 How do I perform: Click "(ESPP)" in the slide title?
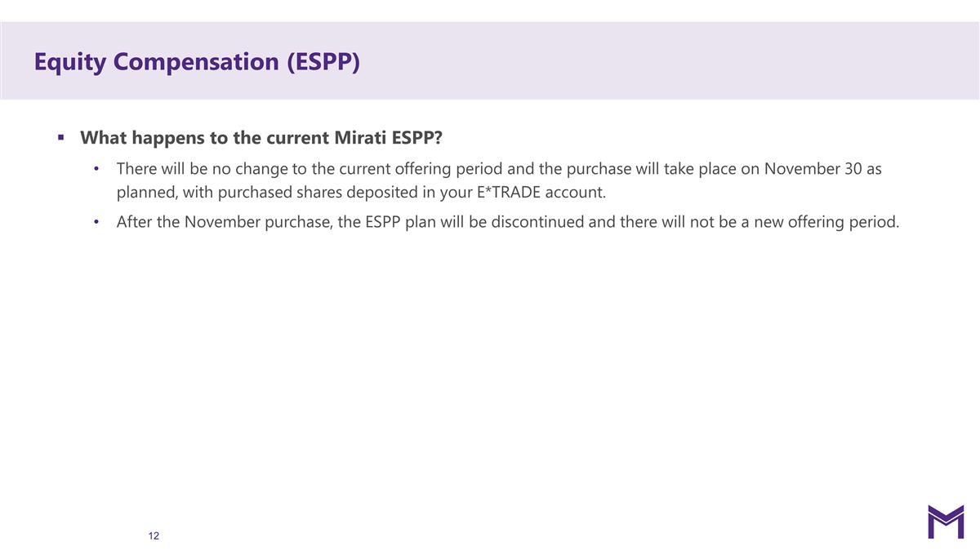(x=323, y=61)
